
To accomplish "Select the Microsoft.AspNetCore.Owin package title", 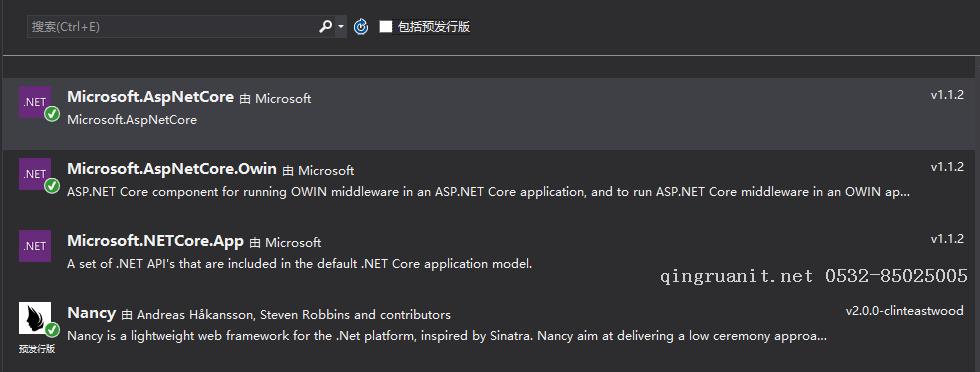I will (x=172, y=169).
